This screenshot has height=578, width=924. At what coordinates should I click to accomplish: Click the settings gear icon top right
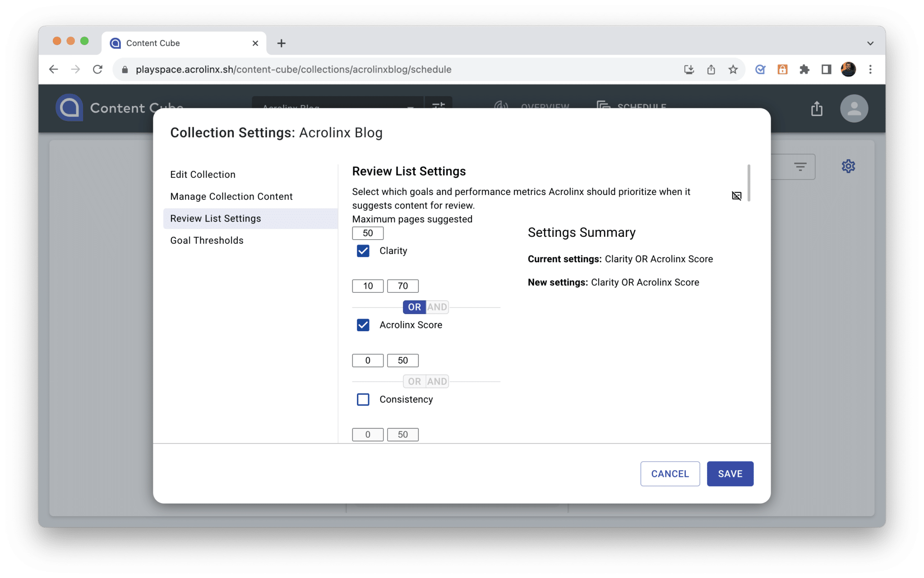pos(848,166)
